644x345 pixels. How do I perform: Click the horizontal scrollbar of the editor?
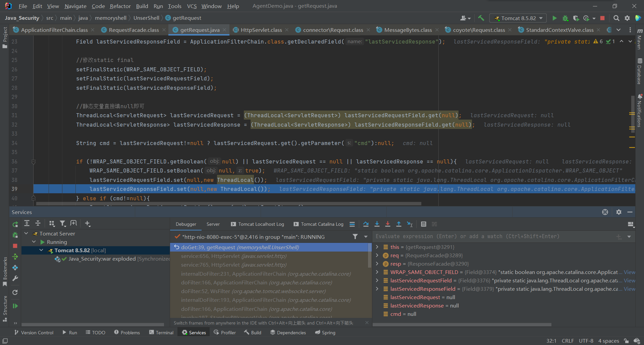[x=228, y=204]
